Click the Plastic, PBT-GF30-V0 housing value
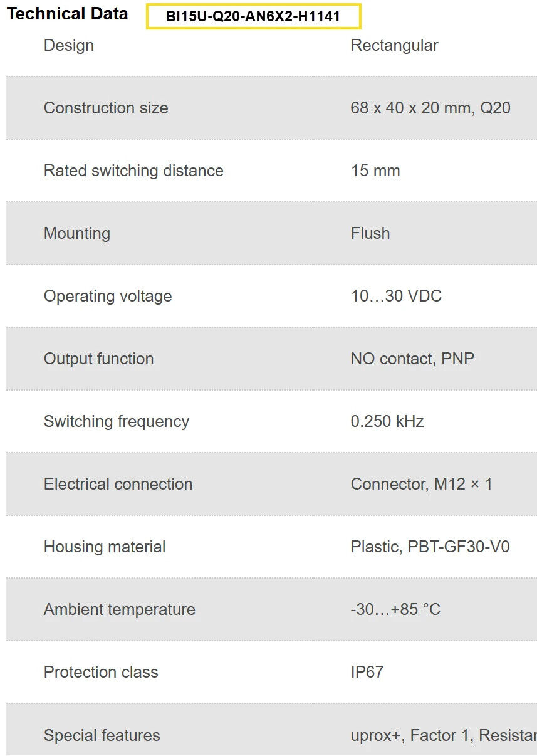 coord(430,547)
